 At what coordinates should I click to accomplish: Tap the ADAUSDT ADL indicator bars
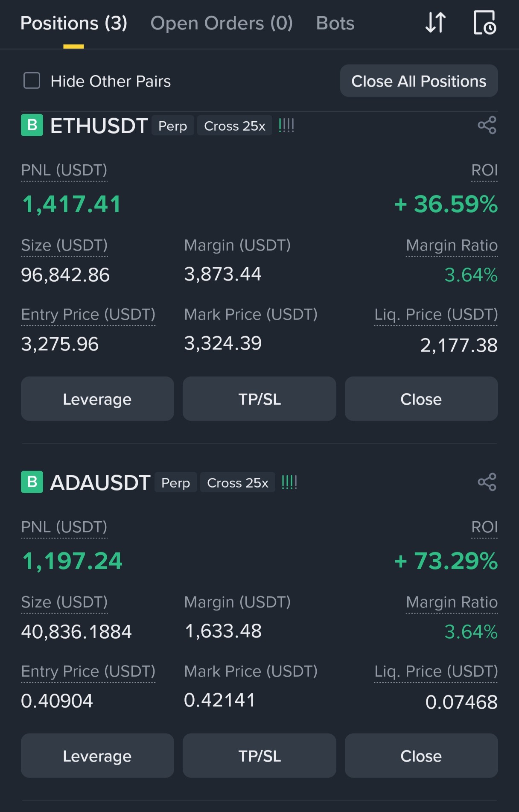tap(289, 482)
